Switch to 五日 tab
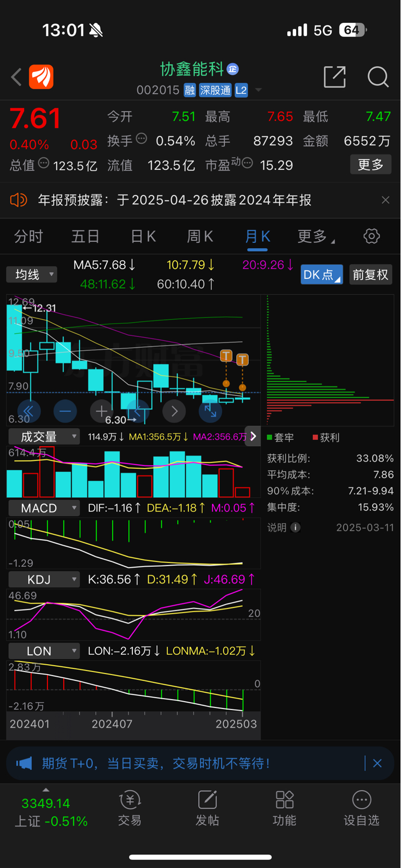The image size is (401, 868). (x=86, y=236)
